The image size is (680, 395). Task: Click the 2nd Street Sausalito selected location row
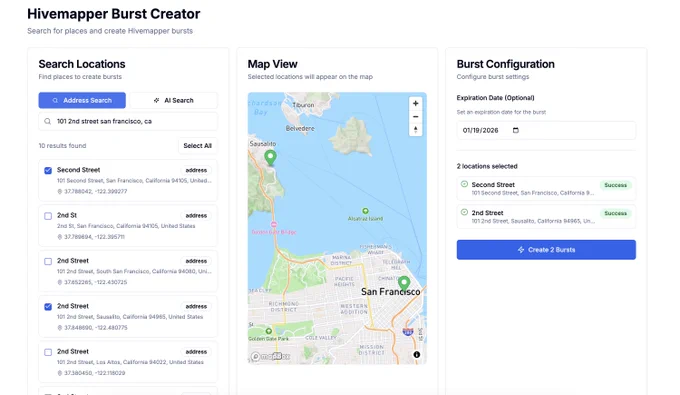546,217
